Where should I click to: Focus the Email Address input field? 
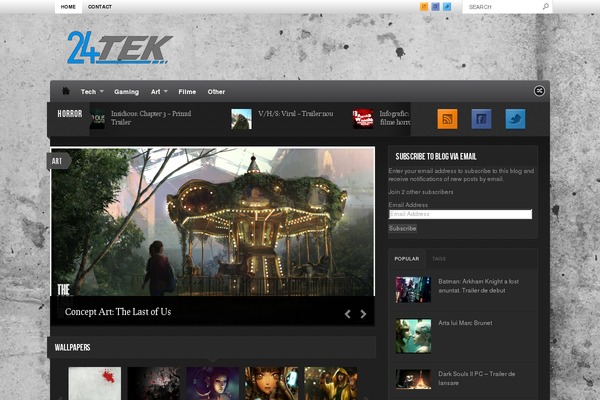click(460, 214)
